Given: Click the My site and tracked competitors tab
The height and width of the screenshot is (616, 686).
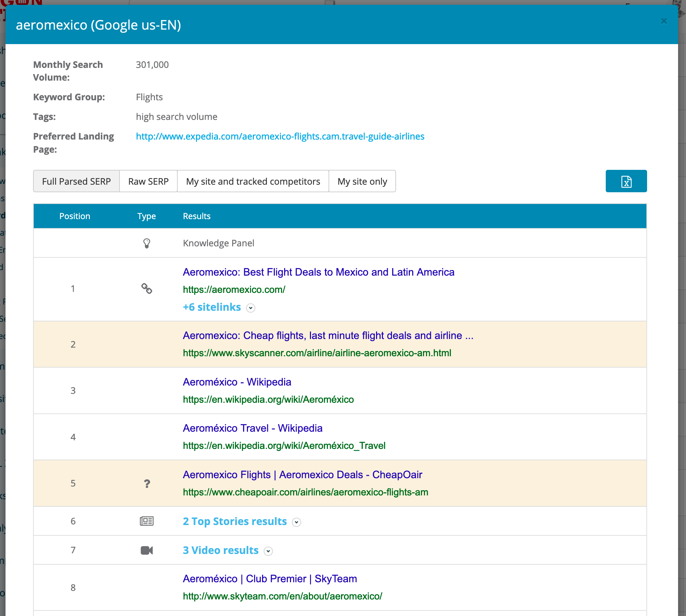Looking at the screenshot, I should (x=253, y=181).
